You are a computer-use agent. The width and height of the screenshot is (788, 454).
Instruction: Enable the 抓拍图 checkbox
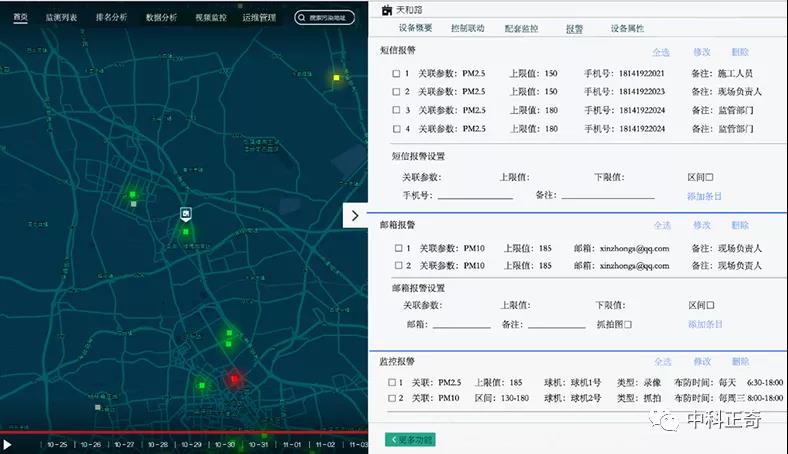point(627,324)
